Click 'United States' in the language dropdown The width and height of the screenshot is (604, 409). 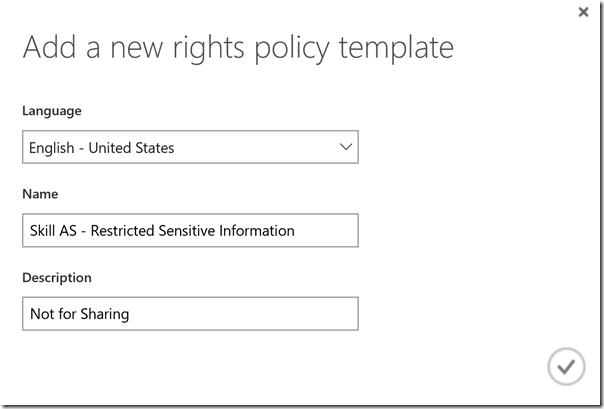pyautogui.click(x=131, y=148)
